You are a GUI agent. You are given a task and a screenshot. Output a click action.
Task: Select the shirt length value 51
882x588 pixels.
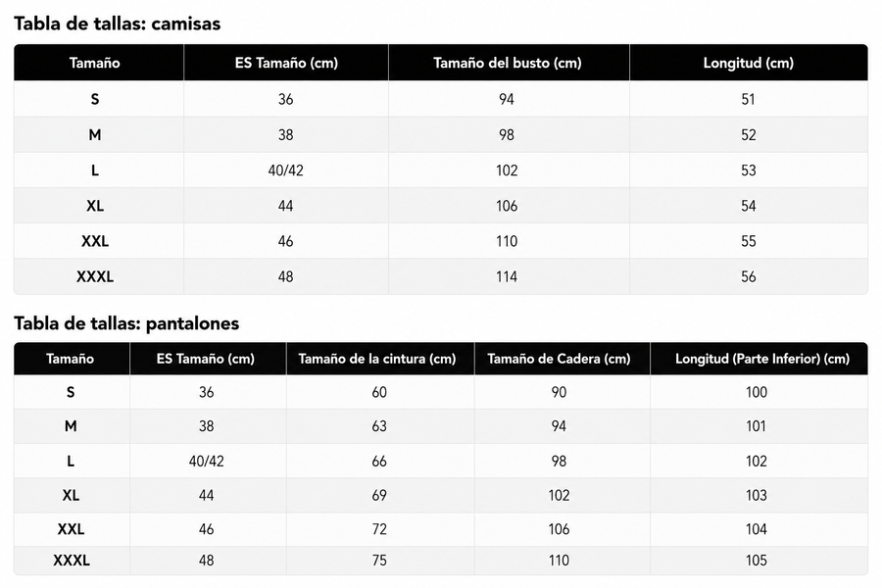[748, 100]
